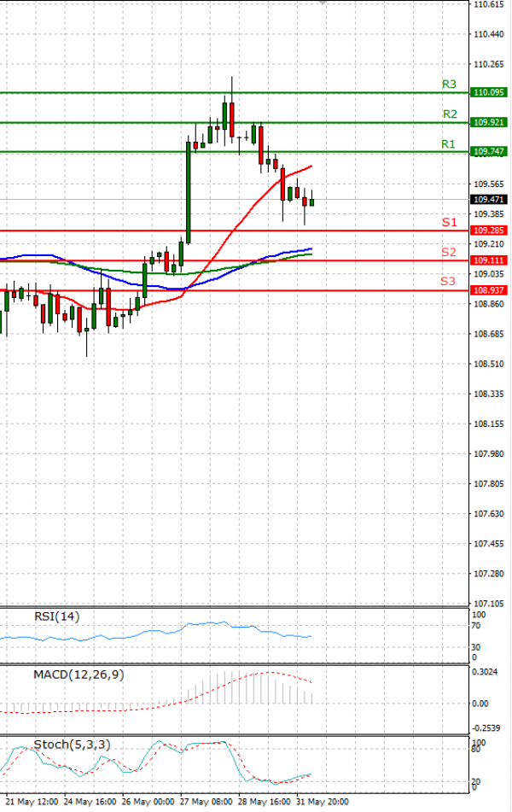Click the 0.00 value on MACD scale
Image resolution: width=512 pixels, height=812 pixels.
480,704
